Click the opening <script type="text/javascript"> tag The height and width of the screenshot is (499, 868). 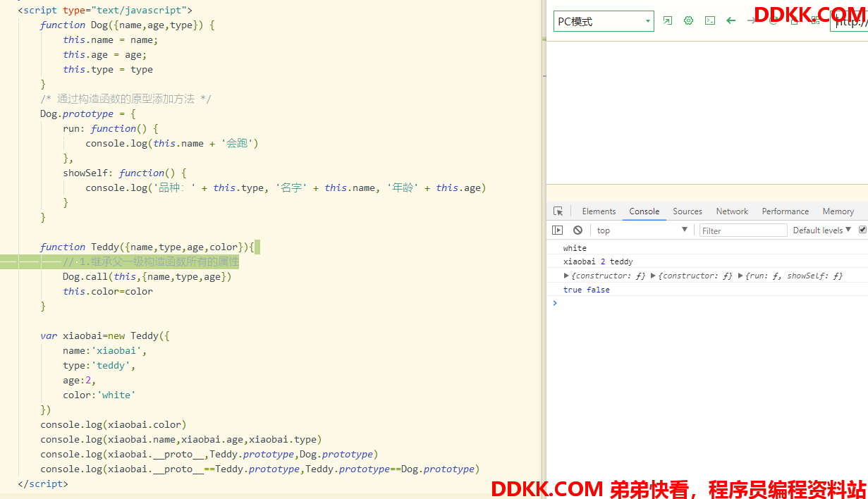point(105,10)
